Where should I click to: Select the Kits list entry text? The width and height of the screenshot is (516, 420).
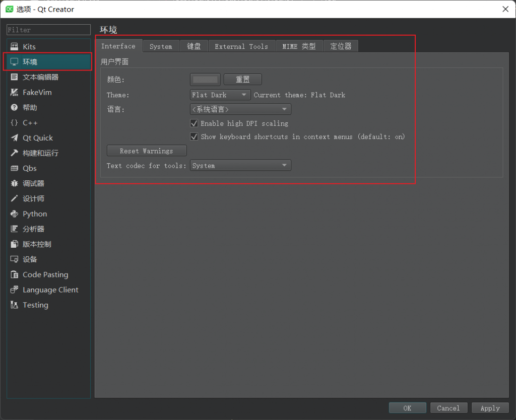point(29,47)
